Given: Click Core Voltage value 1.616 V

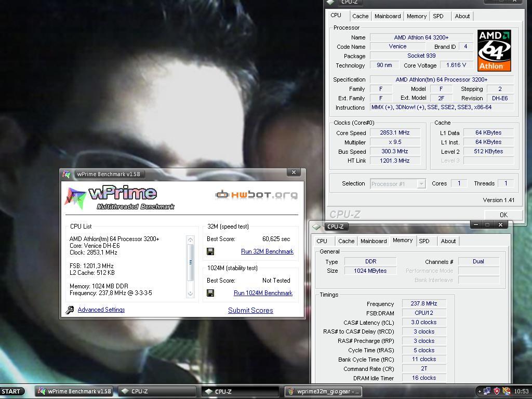Looking at the screenshot, I should (x=456, y=65).
